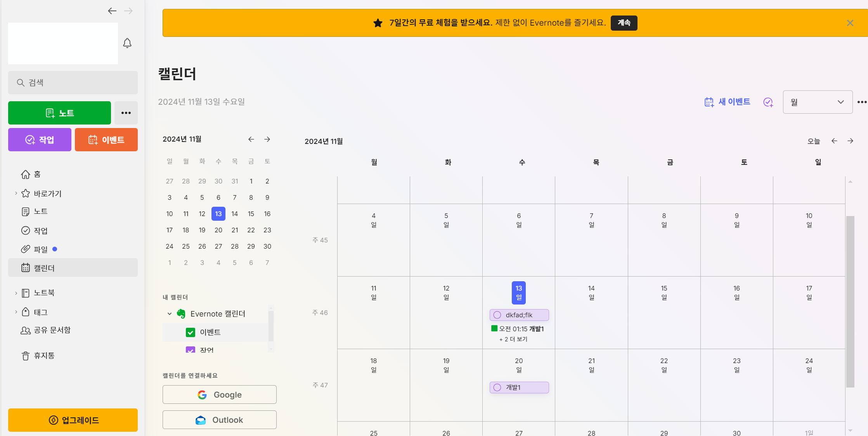
Task: Click the 검색 search field
Action: (73, 83)
